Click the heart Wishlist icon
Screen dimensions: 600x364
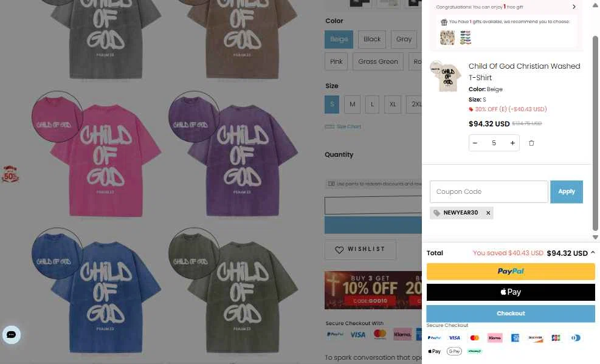click(339, 250)
